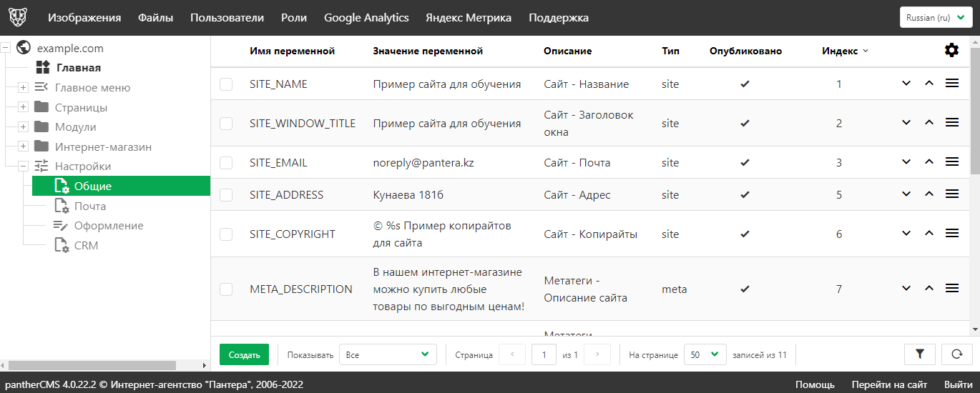This screenshot has width=980, height=393.
Task: Click the green Создать button
Action: pos(244,354)
